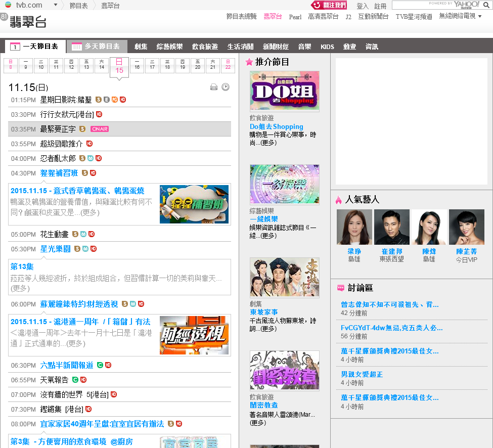This screenshot has width=493, height=448.
Task: Click the S icon on 猩猩補習班 row
Action: (x=85, y=173)
